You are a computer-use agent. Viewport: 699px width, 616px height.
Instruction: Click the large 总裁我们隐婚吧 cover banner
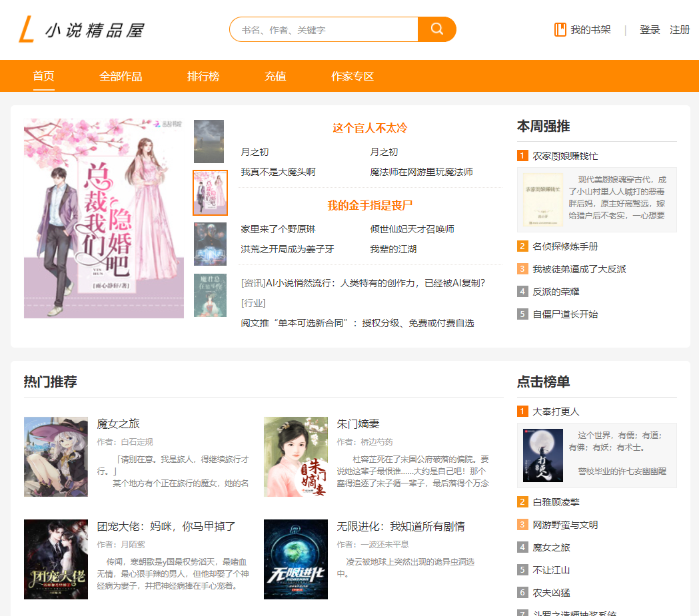pyautogui.click(x=104, y=218)
